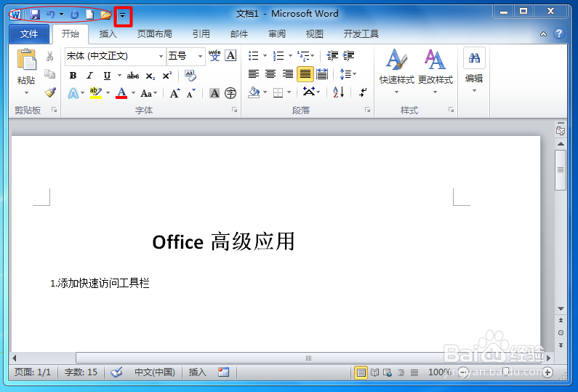This screenshot has height=392, width=578.
Task: Align text right
Action: tap(287, 74)
